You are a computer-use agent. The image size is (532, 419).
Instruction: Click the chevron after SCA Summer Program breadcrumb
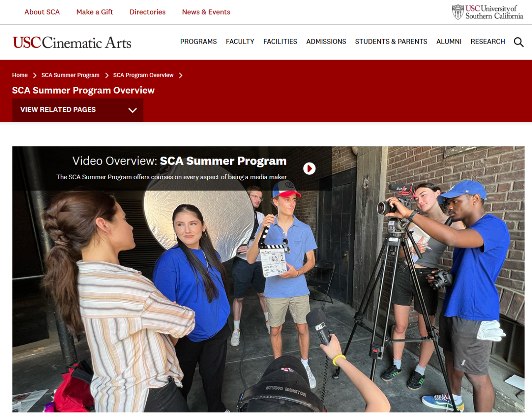pyautogui.click(x=106, y=75)
